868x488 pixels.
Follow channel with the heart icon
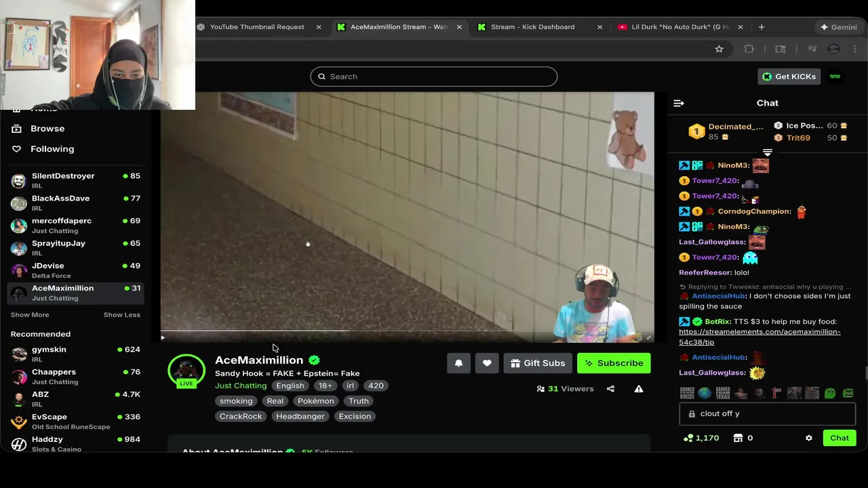pos(487,363)
